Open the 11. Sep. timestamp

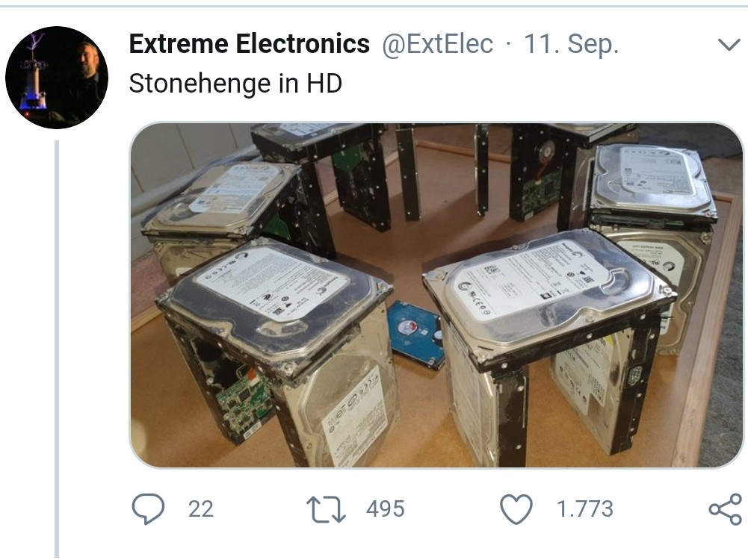coord(571,44)
